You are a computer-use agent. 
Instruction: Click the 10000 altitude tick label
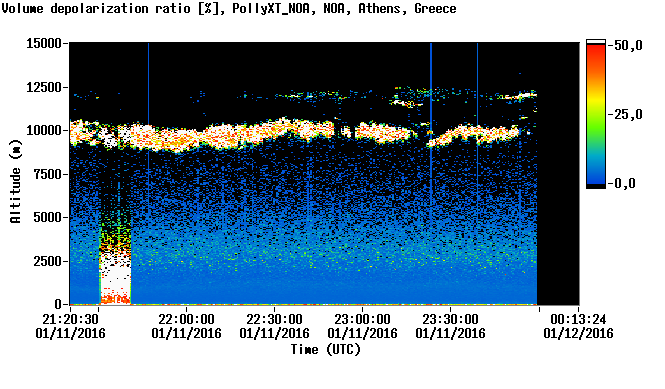(44, 131)
